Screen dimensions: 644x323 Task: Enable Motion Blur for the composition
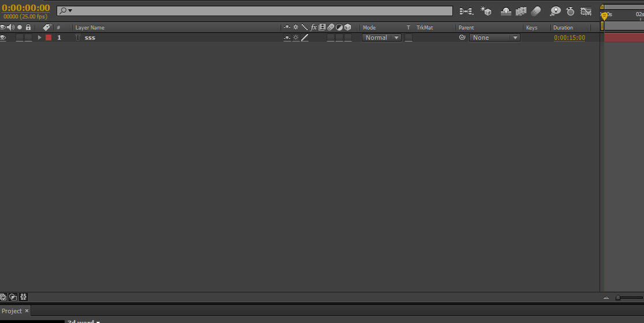click(x=536, y=11)
